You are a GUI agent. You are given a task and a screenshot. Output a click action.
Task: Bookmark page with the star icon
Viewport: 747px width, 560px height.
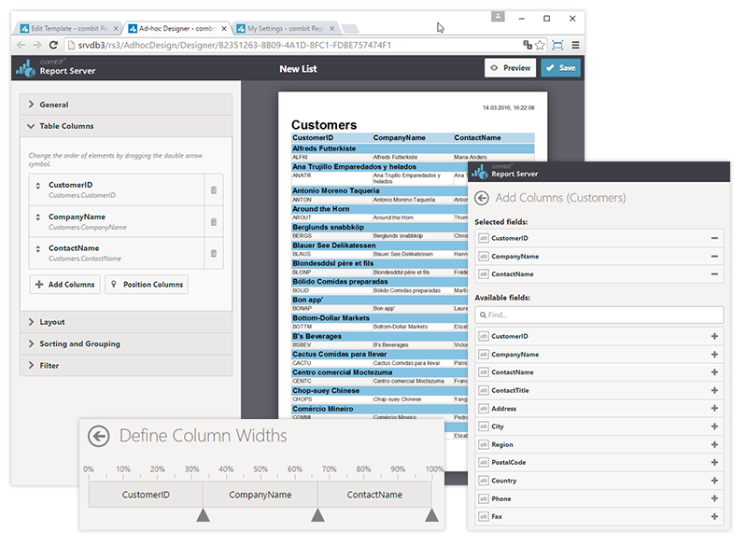click(x=540, y=45)
